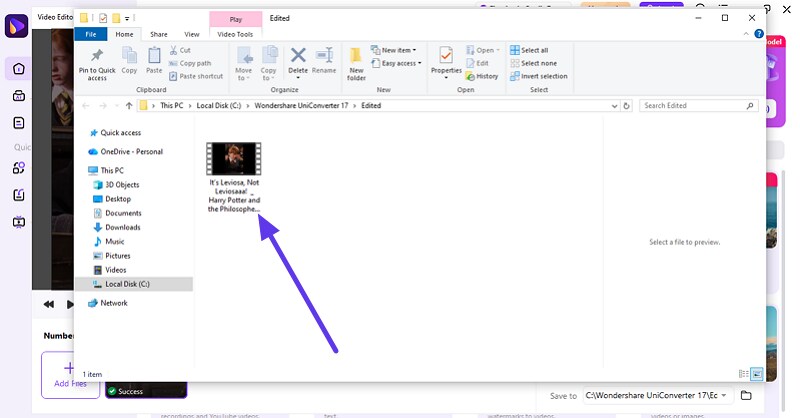Open the New item dropdown
The image size is (800, 418).
394,50
